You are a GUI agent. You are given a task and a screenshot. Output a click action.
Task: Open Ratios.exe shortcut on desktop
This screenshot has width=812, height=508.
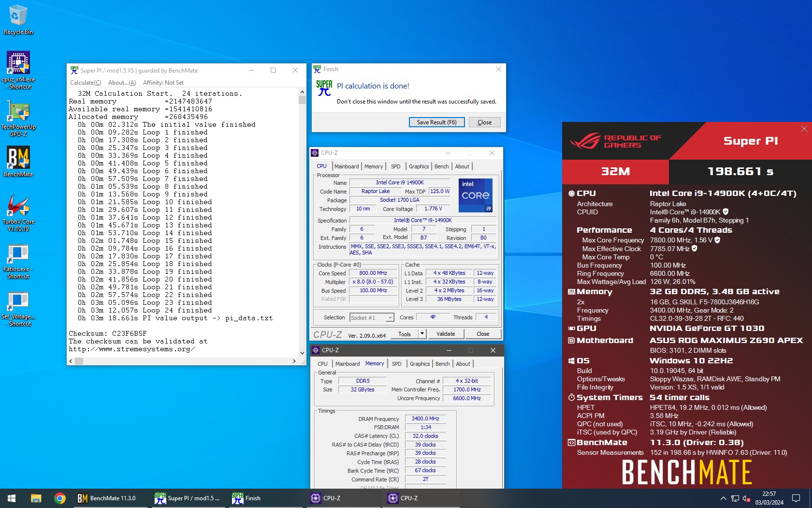(x=18, y=261)
